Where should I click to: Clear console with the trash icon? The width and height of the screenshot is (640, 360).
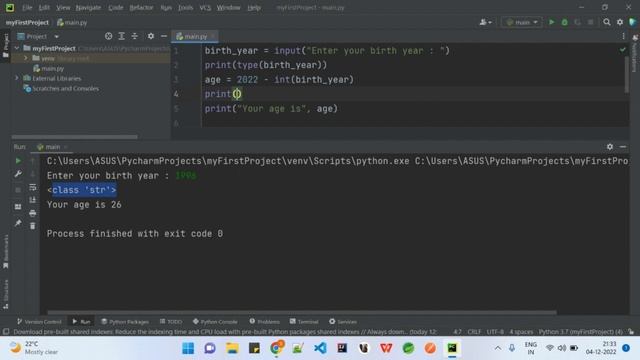pos(33,226)
